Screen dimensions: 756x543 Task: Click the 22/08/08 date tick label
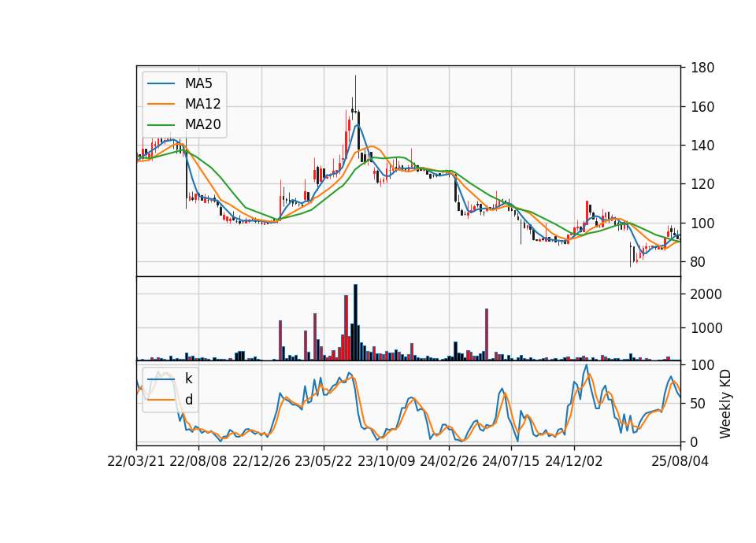point(198,461)
